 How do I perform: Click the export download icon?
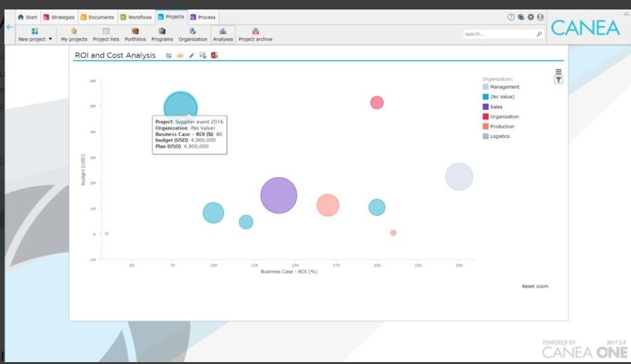pos(203,56)
